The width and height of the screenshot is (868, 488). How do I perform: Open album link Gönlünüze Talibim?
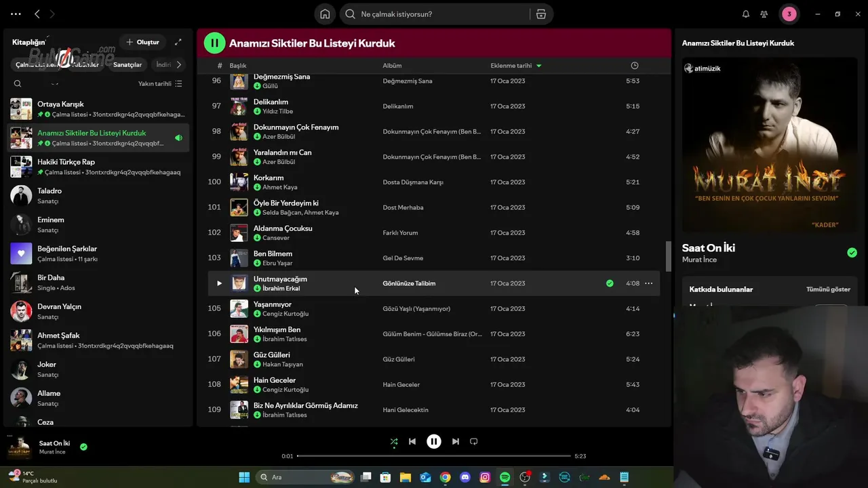[x=409, y=283]
